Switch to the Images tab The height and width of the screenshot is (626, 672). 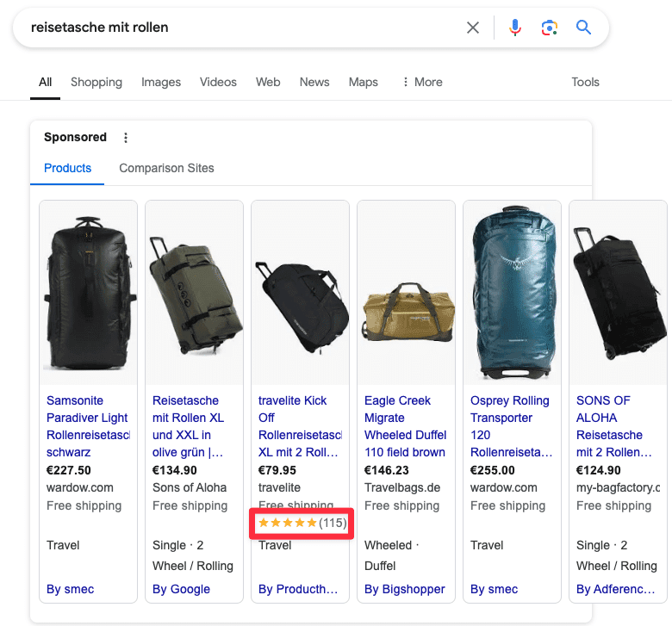161,82
